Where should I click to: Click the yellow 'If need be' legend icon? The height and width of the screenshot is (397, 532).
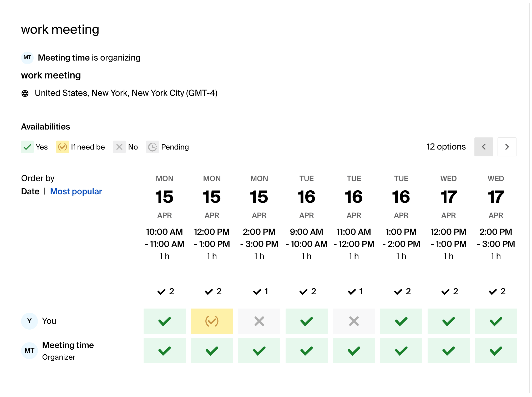pos(62,147)
